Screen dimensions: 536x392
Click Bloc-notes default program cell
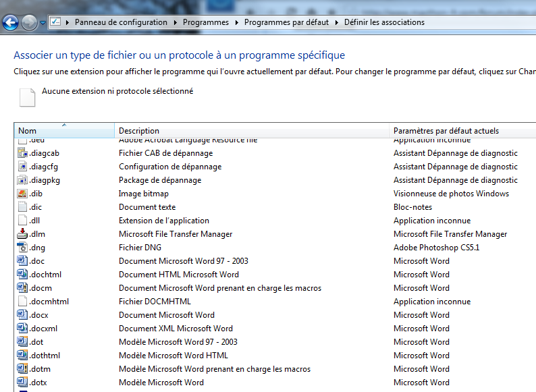pyautogui.click(x=413, y=207)
